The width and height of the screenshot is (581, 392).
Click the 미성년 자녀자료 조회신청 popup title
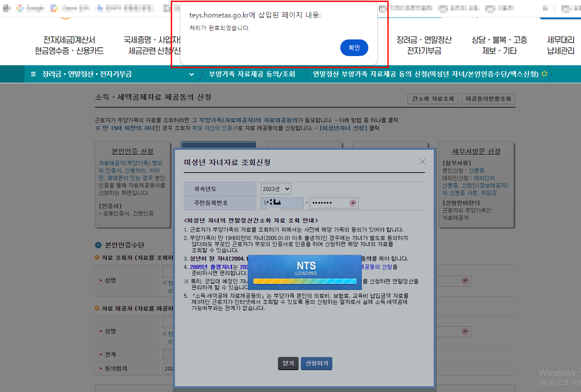click(x=227, y=162)
